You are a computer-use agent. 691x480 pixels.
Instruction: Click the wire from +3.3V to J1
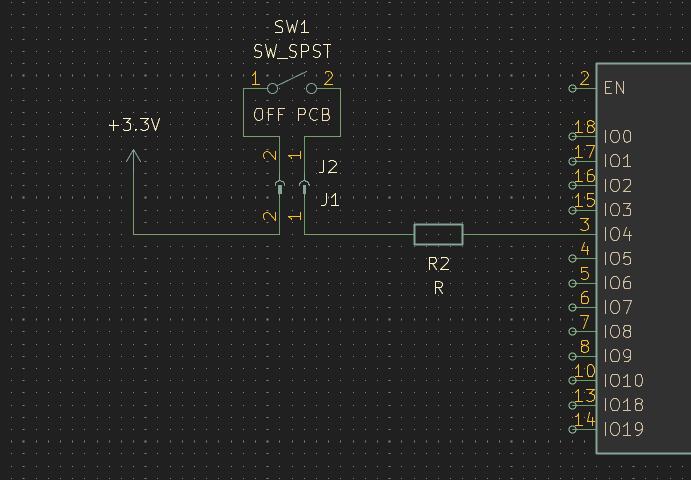pos(206,234)
